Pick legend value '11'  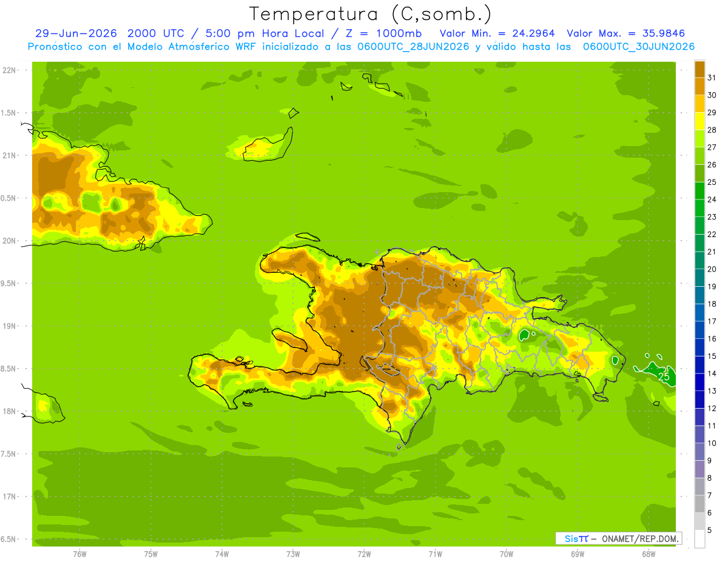712,426
